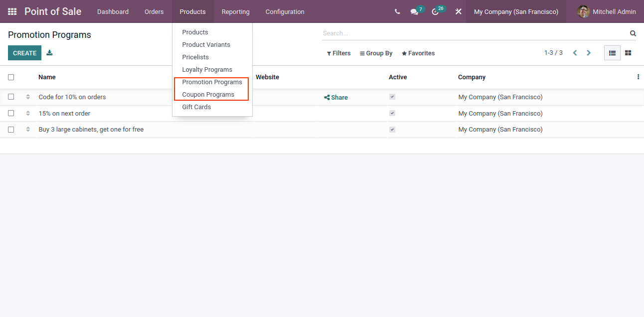Viewport: 644px width, 317px height.
Task: Select Code for 10% on orders row checkbox
Action: coord(11,97)
